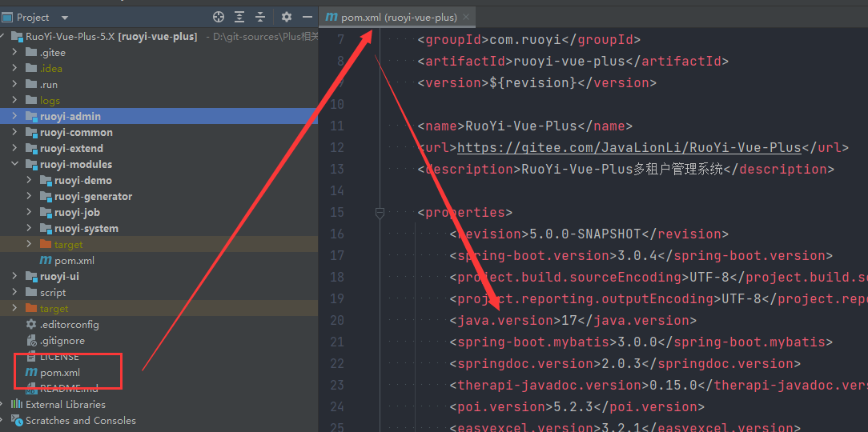Click the .gitee folder icon

[31, 53]
